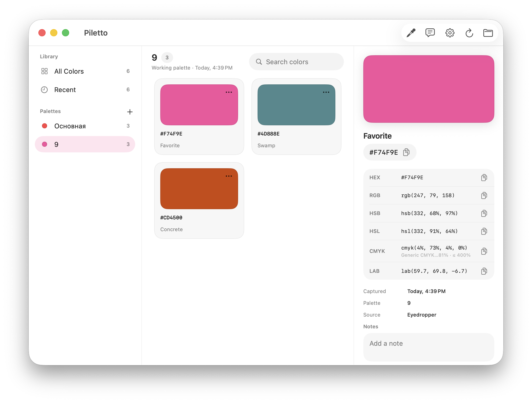Copy the LAB row value

coord(484,271)
